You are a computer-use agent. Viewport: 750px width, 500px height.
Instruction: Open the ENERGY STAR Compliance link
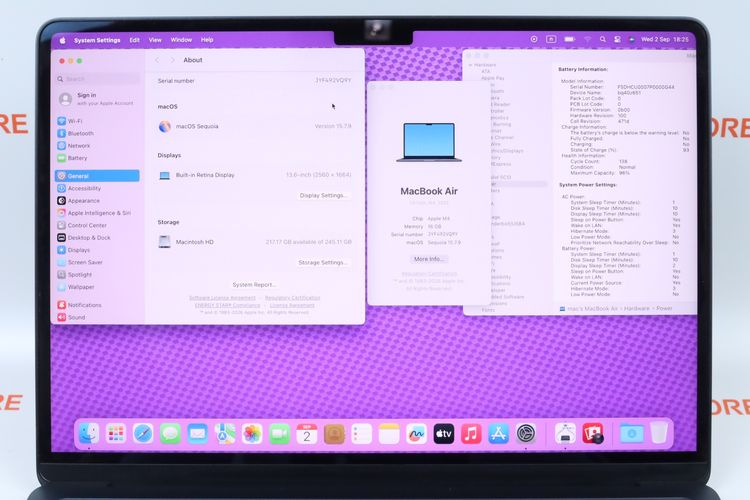227,305
